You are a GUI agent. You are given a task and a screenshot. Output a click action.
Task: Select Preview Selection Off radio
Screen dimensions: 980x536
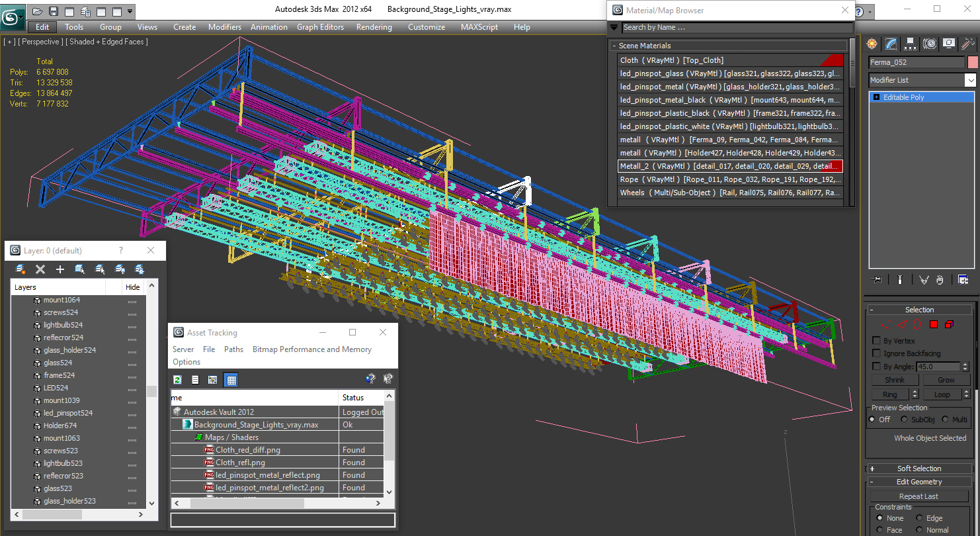[x=872, y=420]
